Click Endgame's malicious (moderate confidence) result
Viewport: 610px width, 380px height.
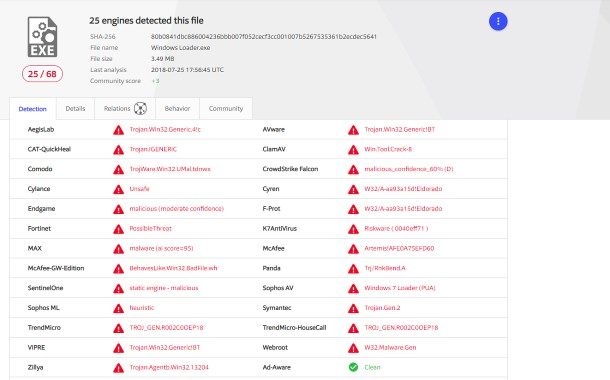click(x=177, y=208)
